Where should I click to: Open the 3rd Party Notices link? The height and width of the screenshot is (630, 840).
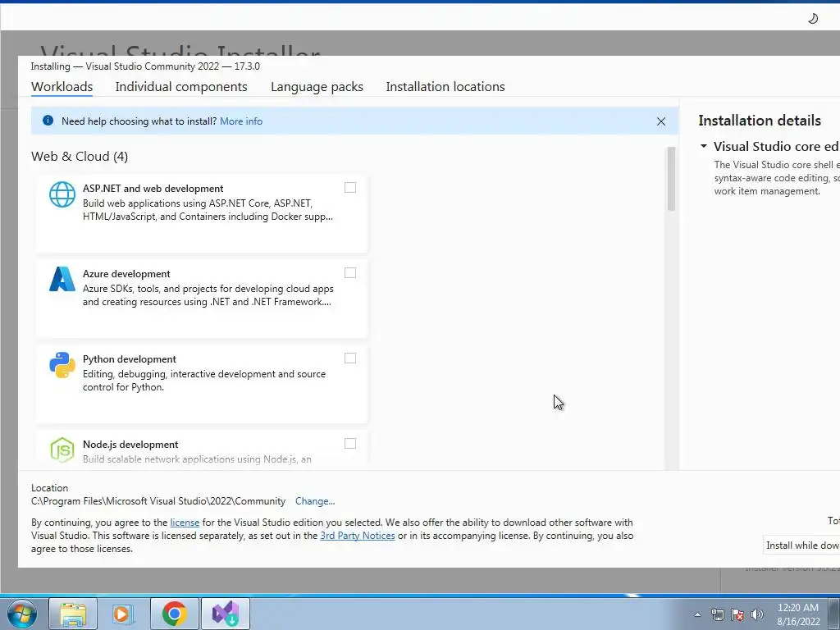pyautogui.click(x=358, y=536)
